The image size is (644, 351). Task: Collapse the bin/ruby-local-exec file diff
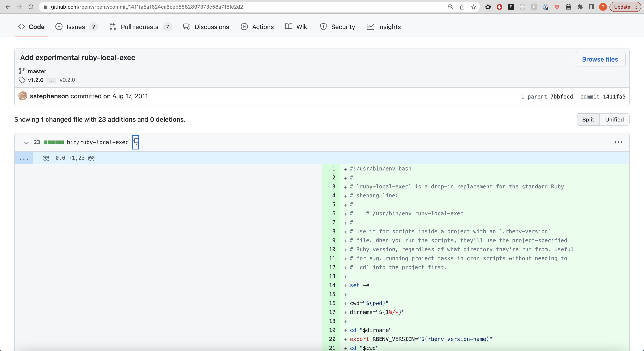26,142
